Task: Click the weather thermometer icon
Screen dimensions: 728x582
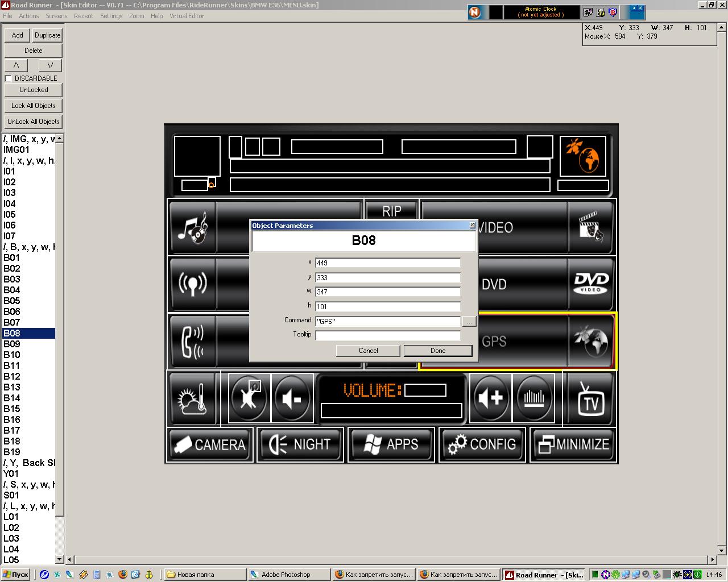Action: pos(193,398)
